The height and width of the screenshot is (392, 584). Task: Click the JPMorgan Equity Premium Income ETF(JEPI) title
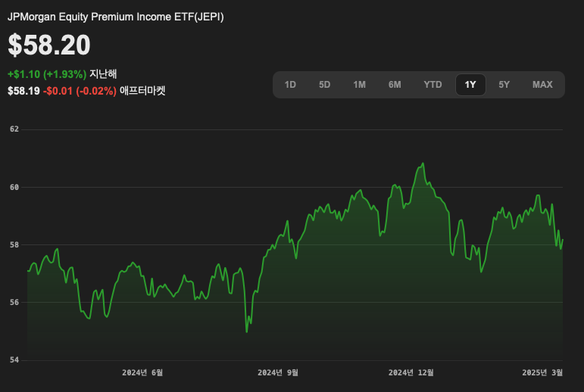coord(115,17)
